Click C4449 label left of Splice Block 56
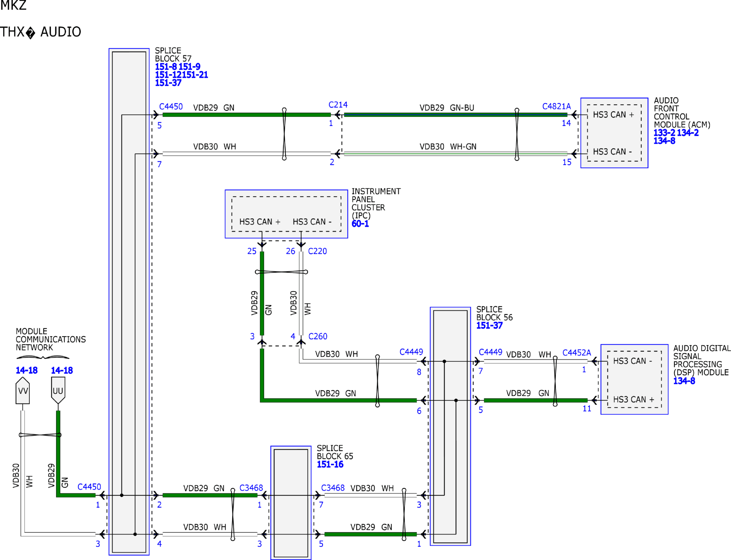This screenshot has height=560, width=731. click(x=411, y=352)
